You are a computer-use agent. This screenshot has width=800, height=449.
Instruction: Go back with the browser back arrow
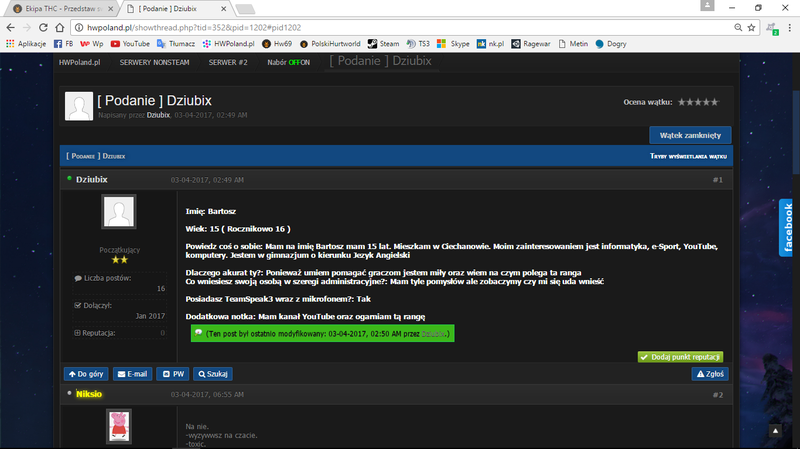click(x=11, y=28)
